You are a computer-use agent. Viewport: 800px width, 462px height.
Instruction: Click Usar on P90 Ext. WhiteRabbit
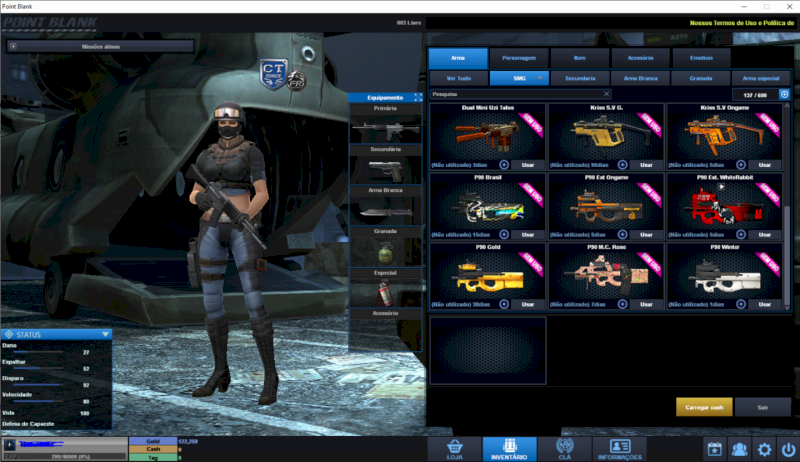[764, 235]
